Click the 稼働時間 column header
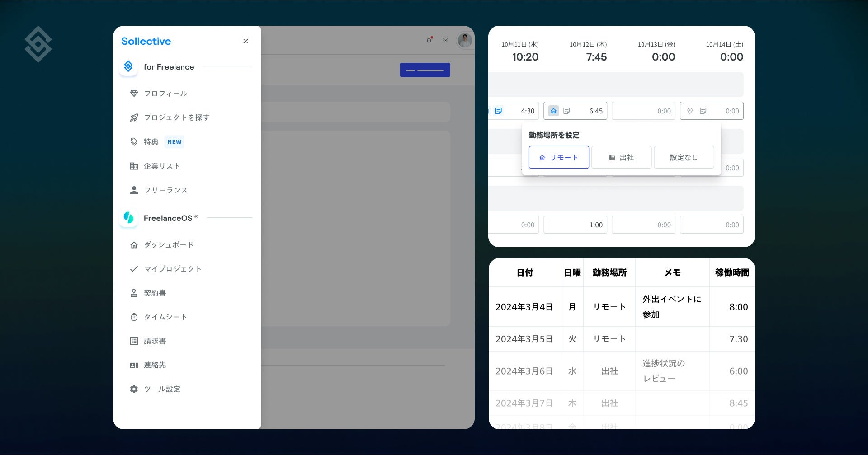Viewport: 868px width, 455px height. [732, 272]
